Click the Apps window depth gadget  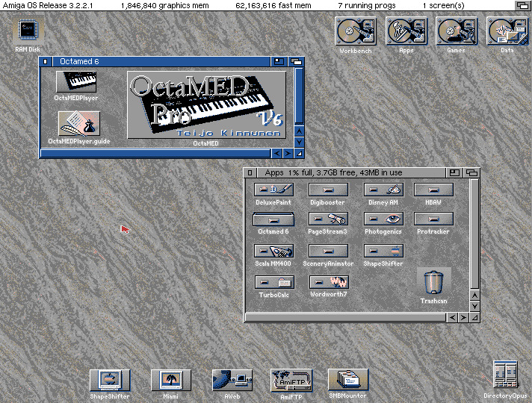coord(471,173)
